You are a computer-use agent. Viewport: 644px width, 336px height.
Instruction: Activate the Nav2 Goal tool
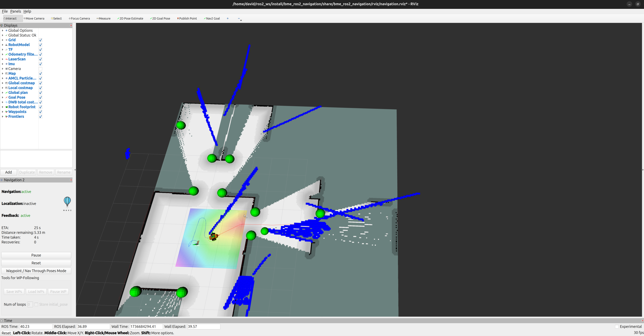[x=212, y=18]
